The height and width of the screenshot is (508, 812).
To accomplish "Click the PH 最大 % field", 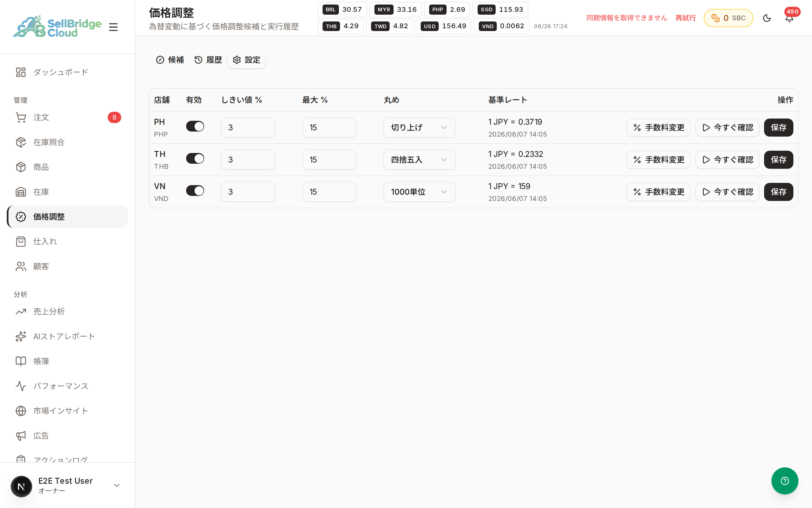I will (329, 127).
